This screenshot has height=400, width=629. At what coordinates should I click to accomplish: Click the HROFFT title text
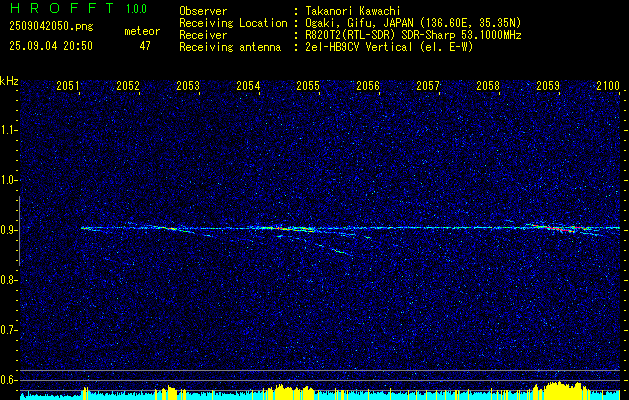point(61,8)
